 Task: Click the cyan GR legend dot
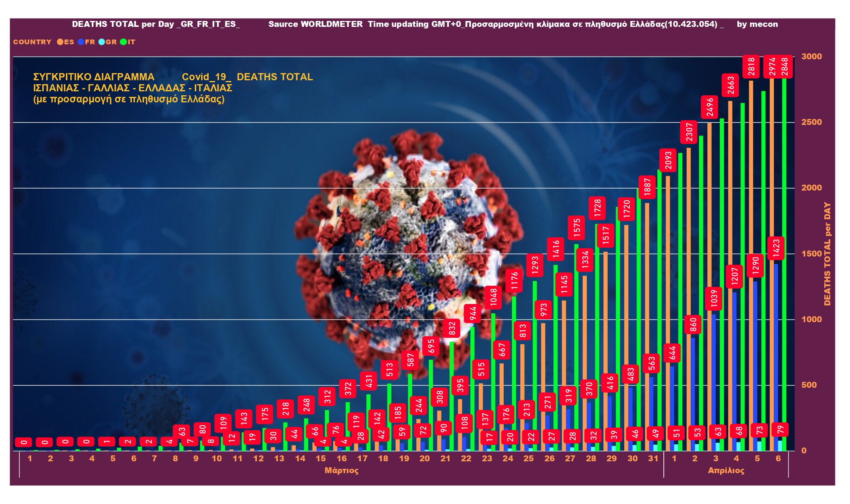coord(102,42)
